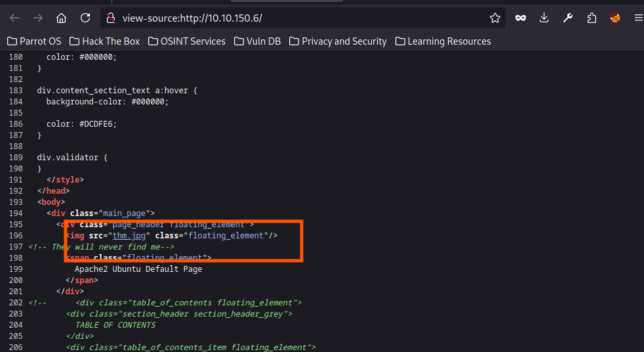
Task: Click the 'div.content_section_text a:hover {' line
Action: pos(117,91)
